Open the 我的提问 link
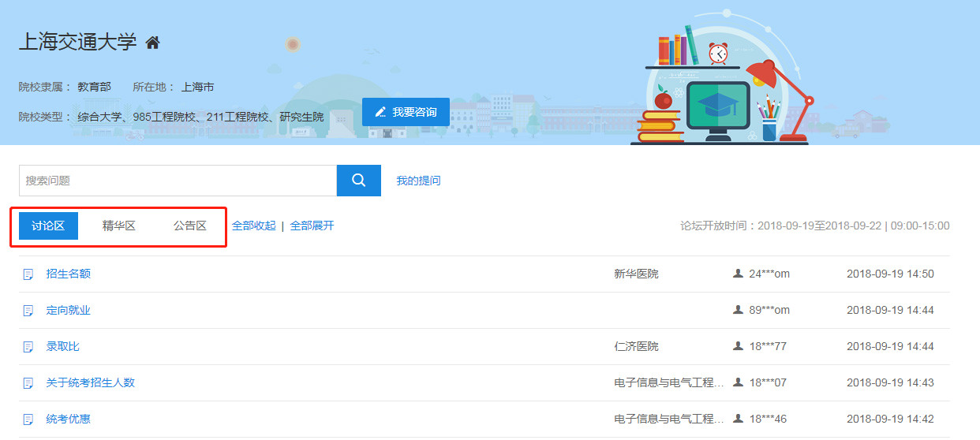 pos(418,181)
